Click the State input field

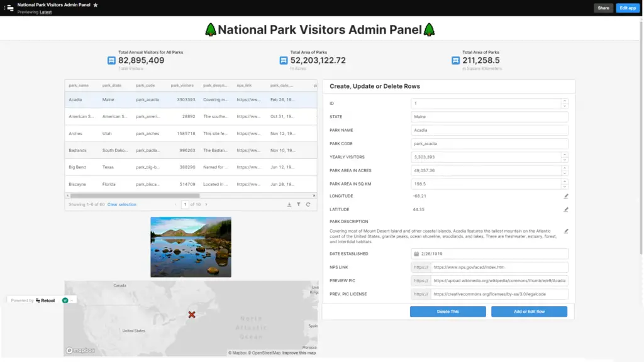[x=489, y=117]
